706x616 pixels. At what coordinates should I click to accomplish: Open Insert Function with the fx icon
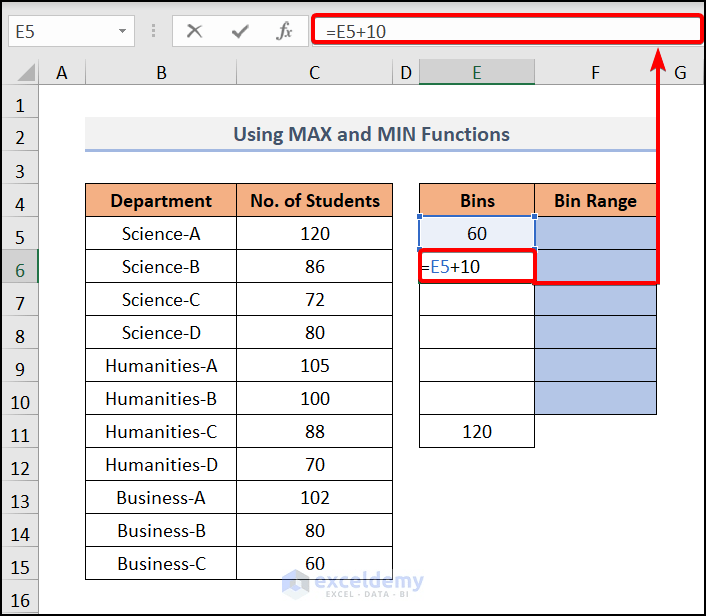(284, 31)
